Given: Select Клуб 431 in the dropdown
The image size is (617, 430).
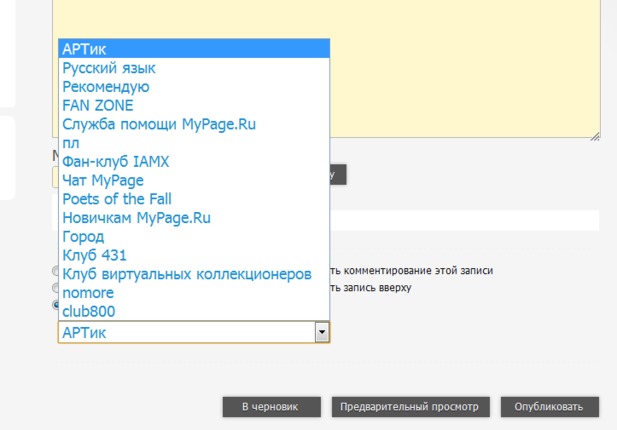Looking at the screenshot, I should [x=194, y=255].
